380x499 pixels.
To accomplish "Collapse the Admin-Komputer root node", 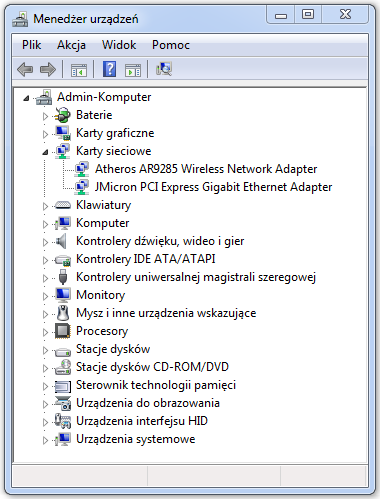I will (x=26, y=98).
